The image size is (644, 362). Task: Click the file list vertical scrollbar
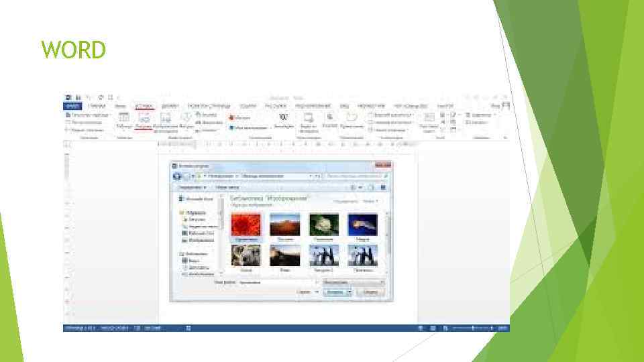(387, 242)
